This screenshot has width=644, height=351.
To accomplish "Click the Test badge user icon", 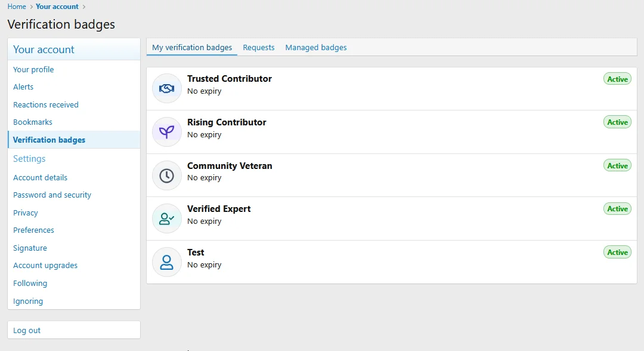I will click(167, 262).
